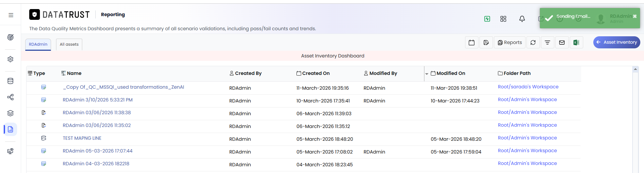The height and width of the screenshot is (173, 644).
Task: Open the filter options icon
Action: click(x=547, y=42)
